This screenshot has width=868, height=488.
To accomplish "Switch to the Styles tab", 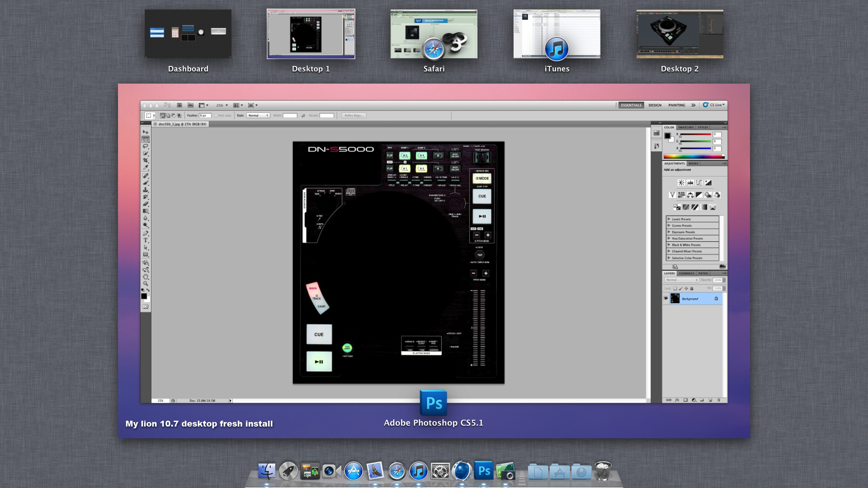I will [x=703, y=127].
